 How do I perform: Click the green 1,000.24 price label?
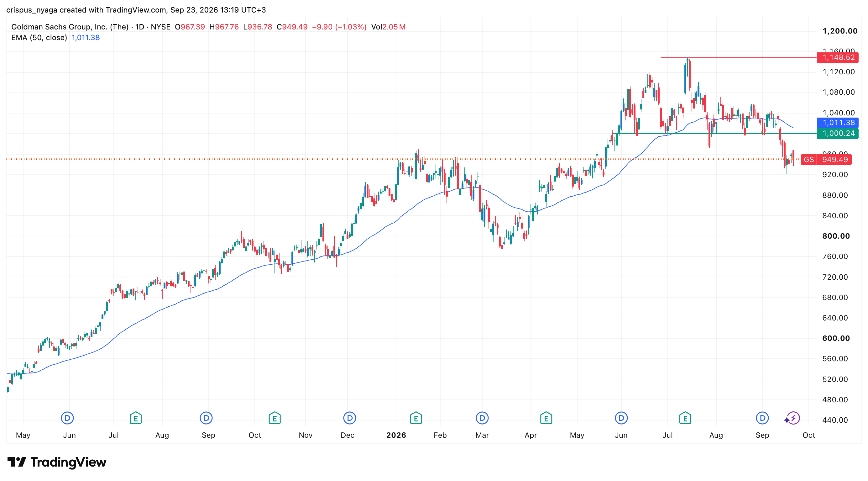click(x=838, y=134)
